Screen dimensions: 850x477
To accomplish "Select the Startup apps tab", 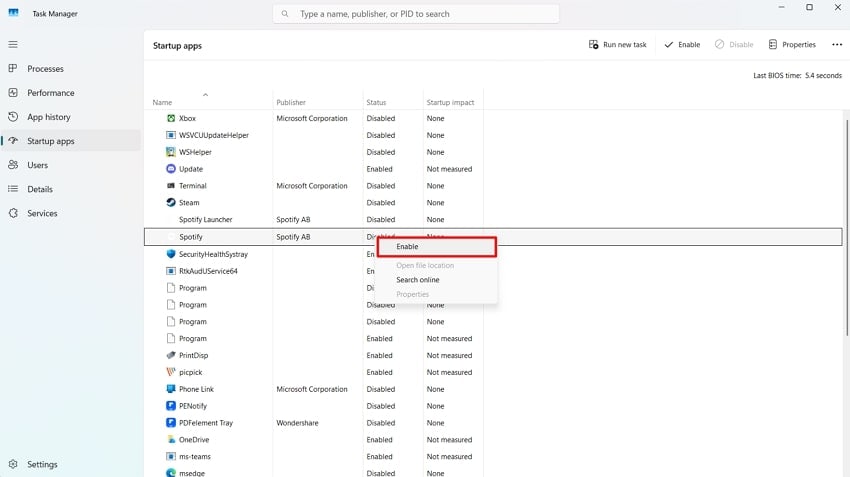I will pyautogui.click(x=71, y=141).
